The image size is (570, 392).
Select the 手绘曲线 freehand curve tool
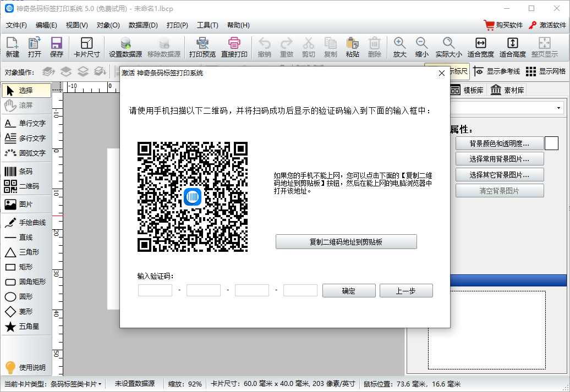coord(26,223)
